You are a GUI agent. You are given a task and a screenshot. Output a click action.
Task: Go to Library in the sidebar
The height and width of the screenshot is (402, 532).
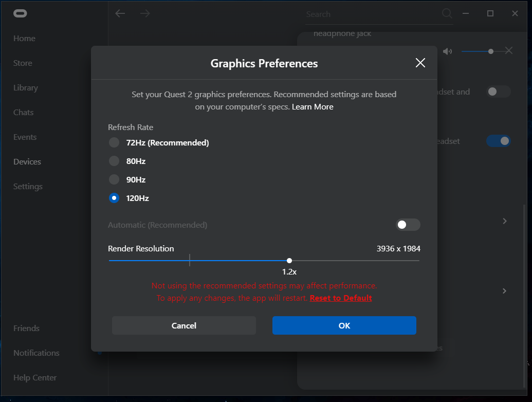point(26,88)
